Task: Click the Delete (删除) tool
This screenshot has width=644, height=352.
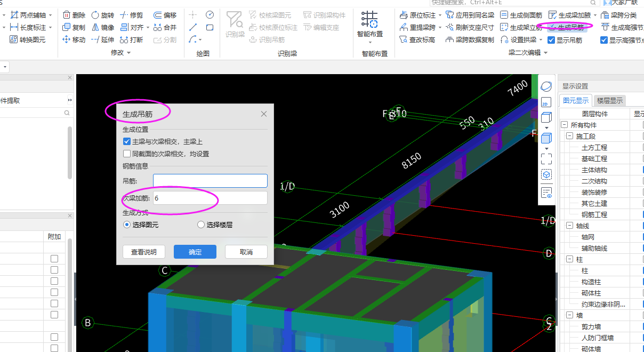Action: tap(74, 15)
